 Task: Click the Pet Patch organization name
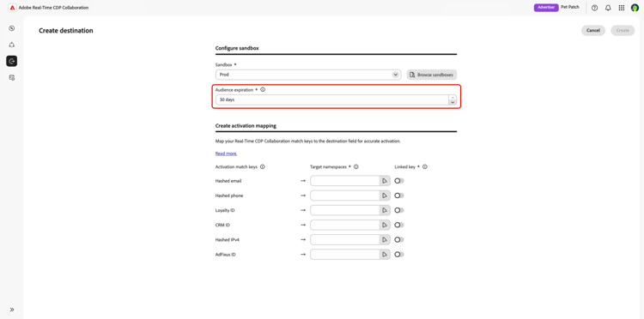[x=570, y=8]
